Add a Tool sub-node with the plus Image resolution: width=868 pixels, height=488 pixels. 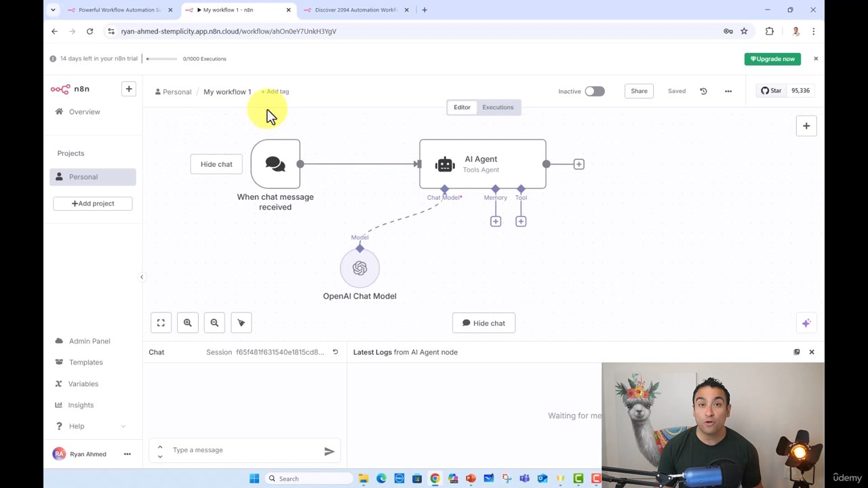[x=521, y=222]
